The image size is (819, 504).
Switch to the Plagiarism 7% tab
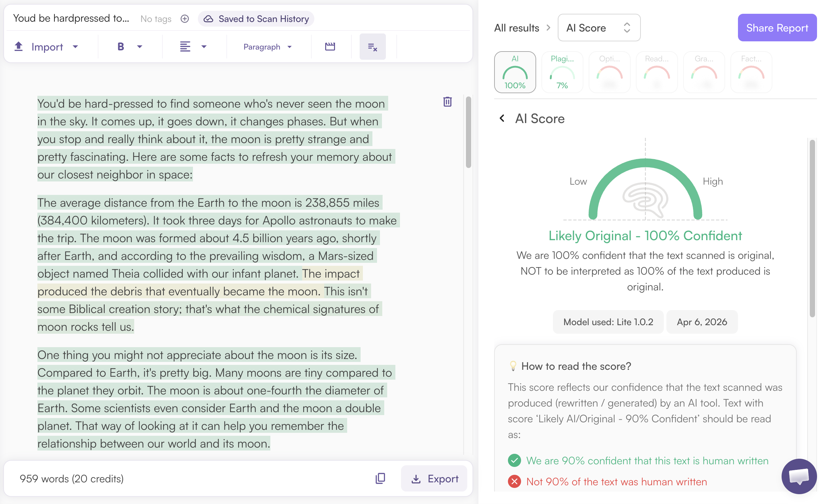pyautogui.click(x=562, y=72)
